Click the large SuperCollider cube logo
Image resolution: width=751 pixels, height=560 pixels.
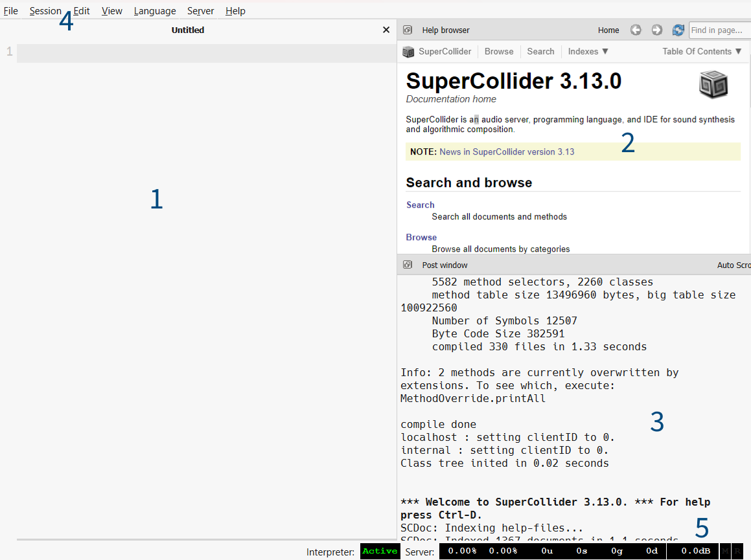pos(713,84)
